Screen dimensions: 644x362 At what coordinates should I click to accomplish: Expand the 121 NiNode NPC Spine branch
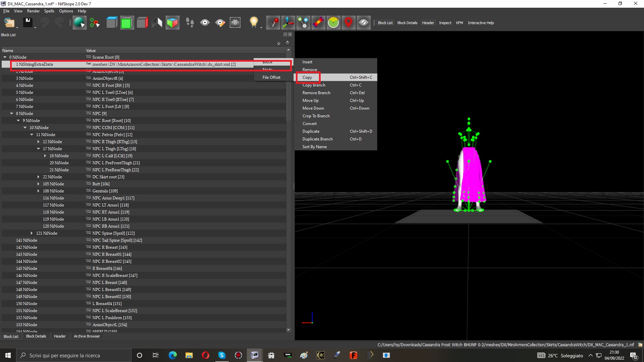click(x=32, y=233)
